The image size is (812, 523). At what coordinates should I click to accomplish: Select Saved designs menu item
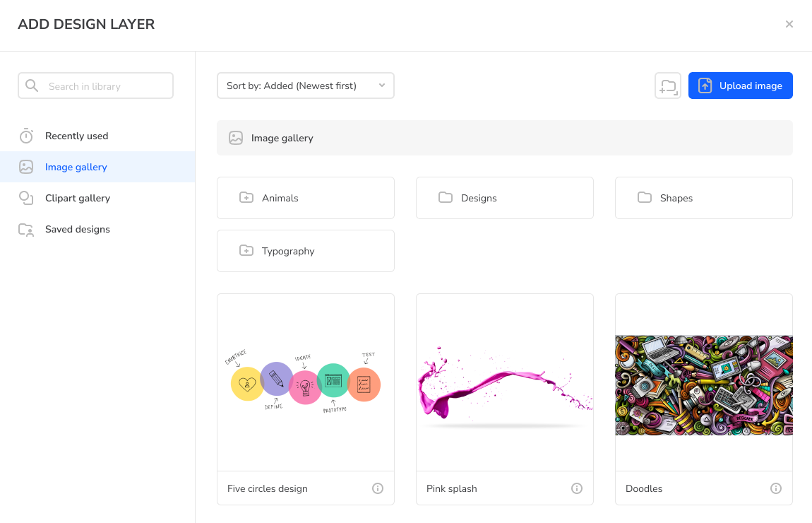(x=97, y=229)
